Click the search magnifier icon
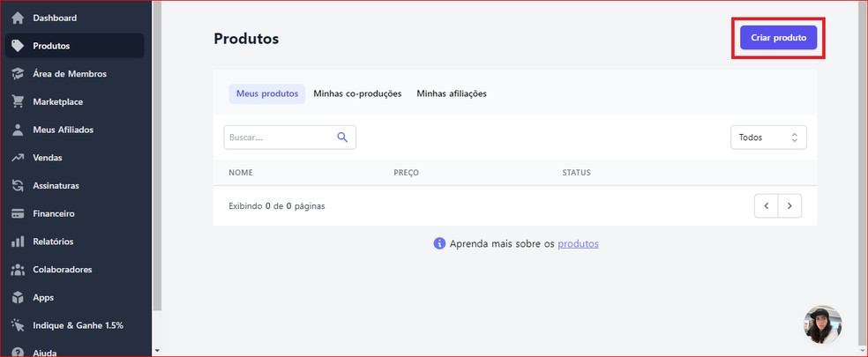Screen dimensions: 868x357 click(x=343, y=138)
